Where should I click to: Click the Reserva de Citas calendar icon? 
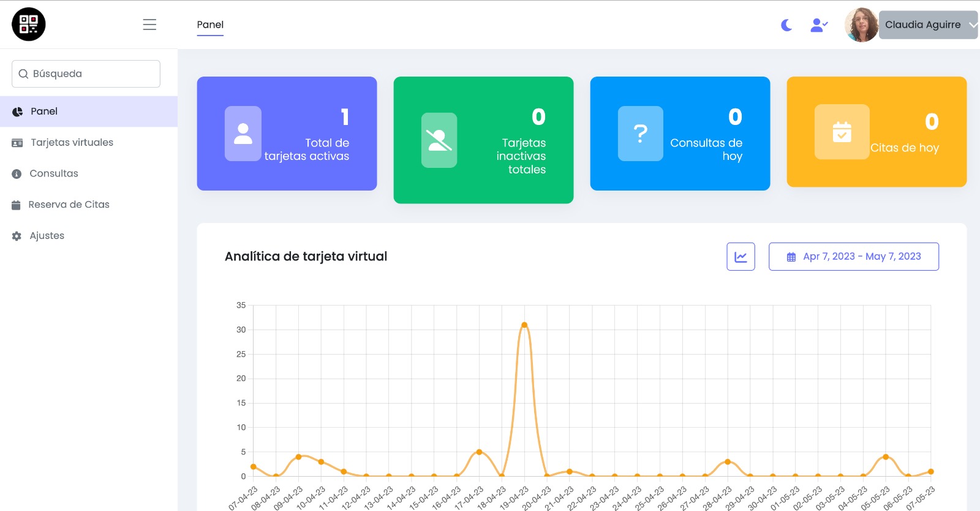(16, 205)
